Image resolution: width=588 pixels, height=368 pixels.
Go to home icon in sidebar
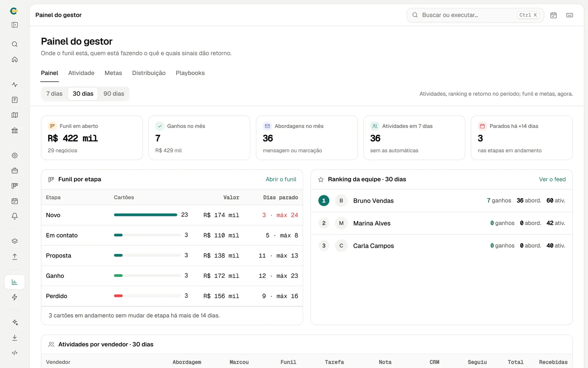[x=15, y=60]
